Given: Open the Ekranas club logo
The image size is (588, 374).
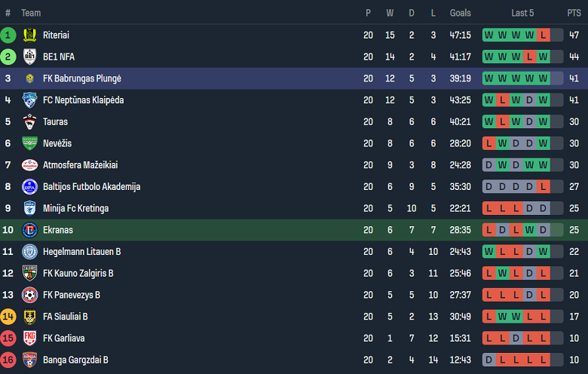Looking at the screenshot, I should [29, 230].
